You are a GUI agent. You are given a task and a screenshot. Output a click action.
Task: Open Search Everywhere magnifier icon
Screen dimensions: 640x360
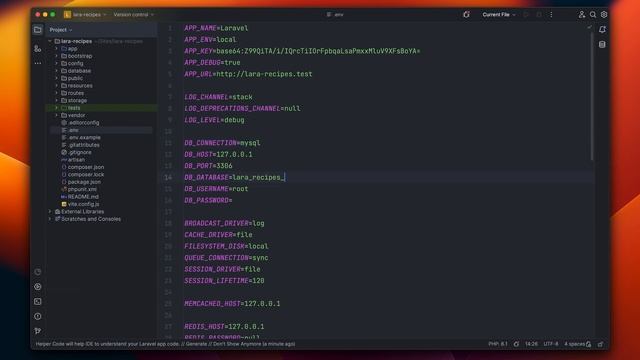point(593,15)
